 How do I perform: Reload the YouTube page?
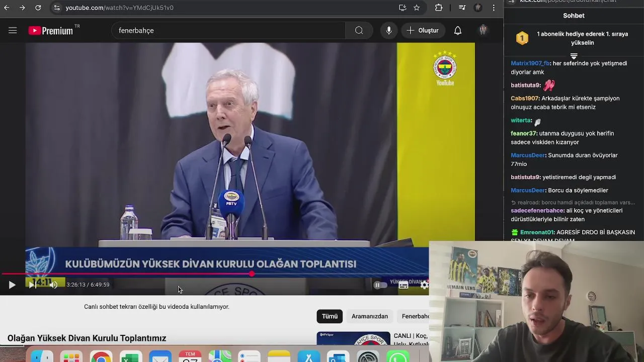pyautogui.click(x=38, y=8)
